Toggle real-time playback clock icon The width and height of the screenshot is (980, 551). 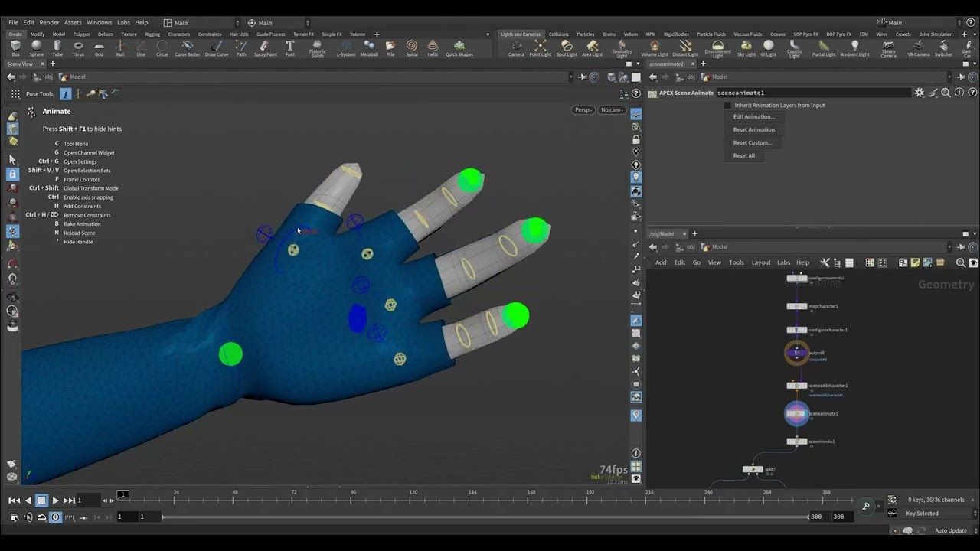(55, 517)
